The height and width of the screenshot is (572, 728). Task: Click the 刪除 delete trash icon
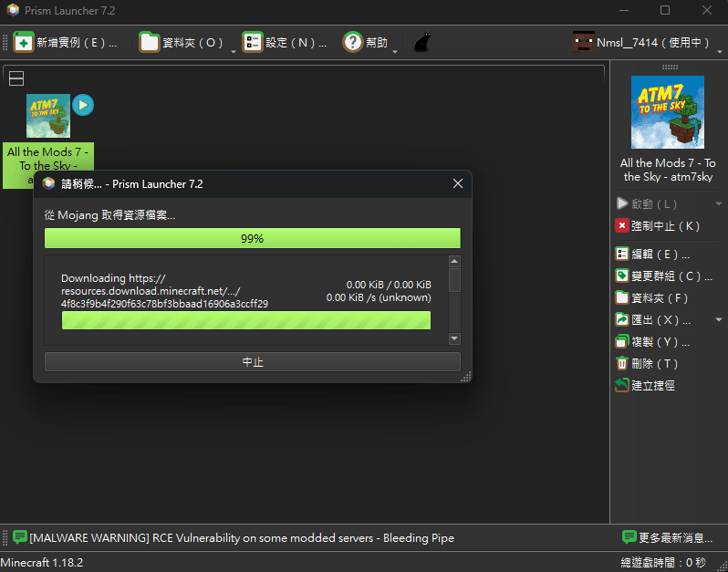[x=622, y=363]
